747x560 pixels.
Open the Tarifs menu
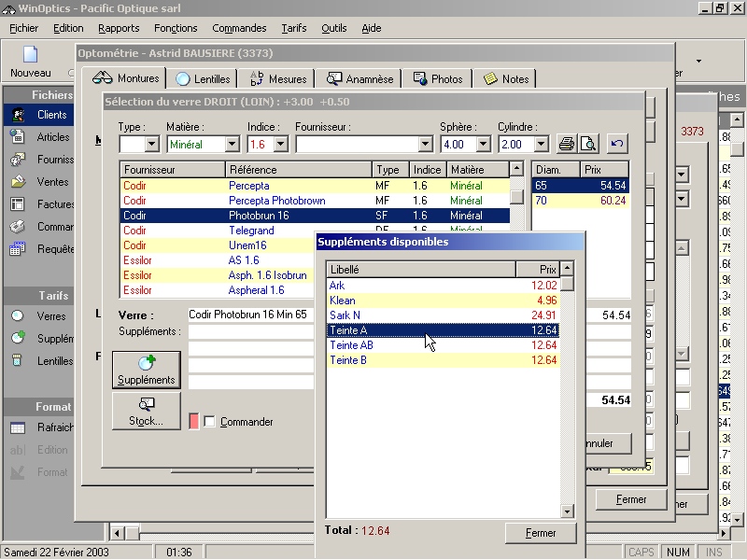[x=293, y=28]
